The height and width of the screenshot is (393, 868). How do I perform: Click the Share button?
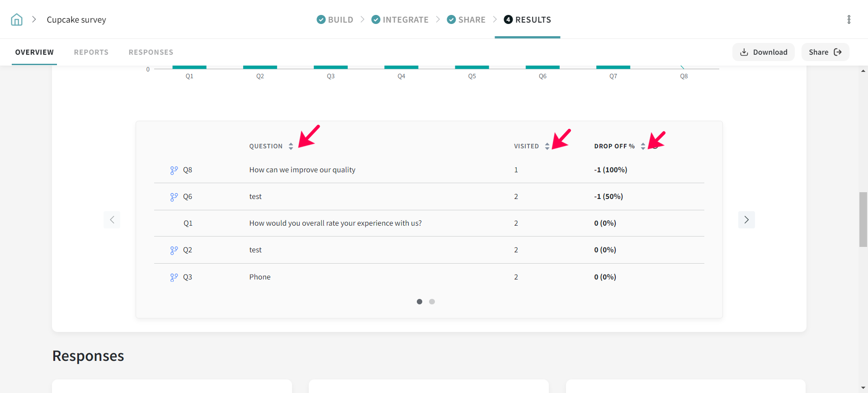pyautogui.click(x=825, y=52)
